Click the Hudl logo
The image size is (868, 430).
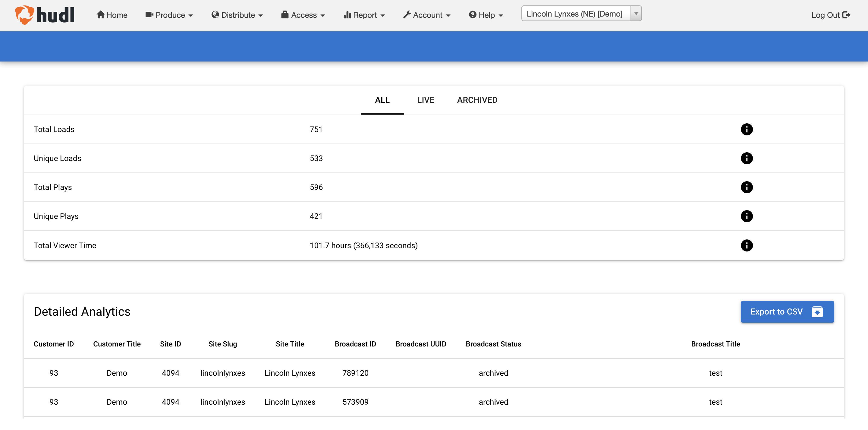45,15
